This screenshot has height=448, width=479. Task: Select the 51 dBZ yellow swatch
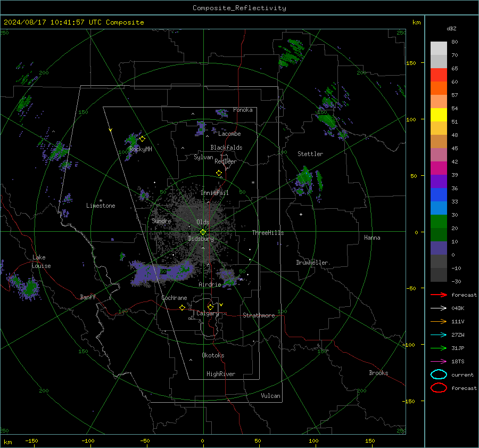click(x=439, y=115)
